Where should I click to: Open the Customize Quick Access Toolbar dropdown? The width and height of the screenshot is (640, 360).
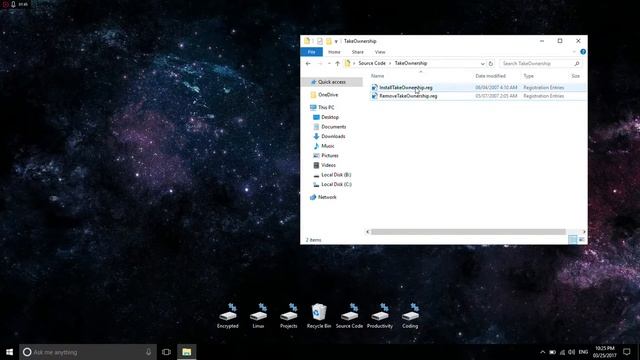tap(336, 41)
